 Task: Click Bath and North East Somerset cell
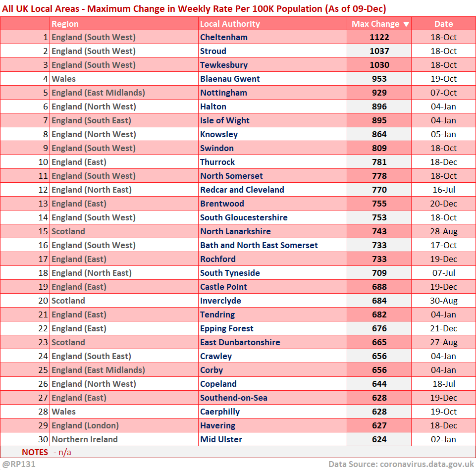272,245
